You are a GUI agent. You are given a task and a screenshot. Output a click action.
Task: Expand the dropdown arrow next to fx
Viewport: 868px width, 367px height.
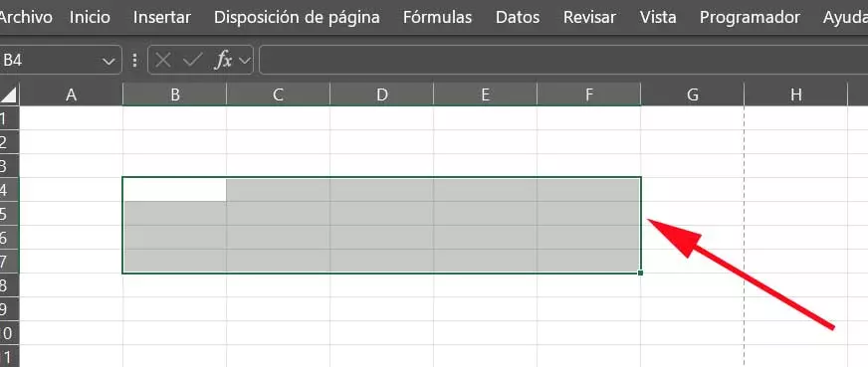pyautogui.click(x=244, y=61)
